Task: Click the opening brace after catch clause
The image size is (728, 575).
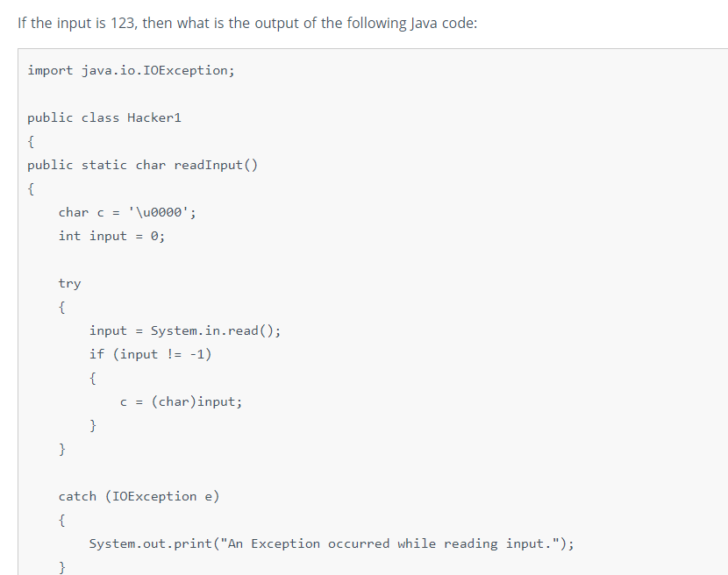Action: point(61,521)
